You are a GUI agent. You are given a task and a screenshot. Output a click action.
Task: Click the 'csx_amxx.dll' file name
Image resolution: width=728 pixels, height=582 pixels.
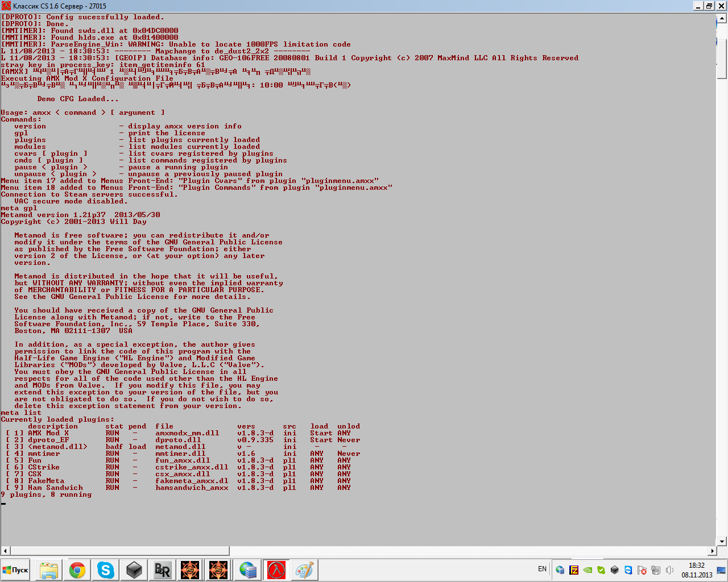point(183,474)
